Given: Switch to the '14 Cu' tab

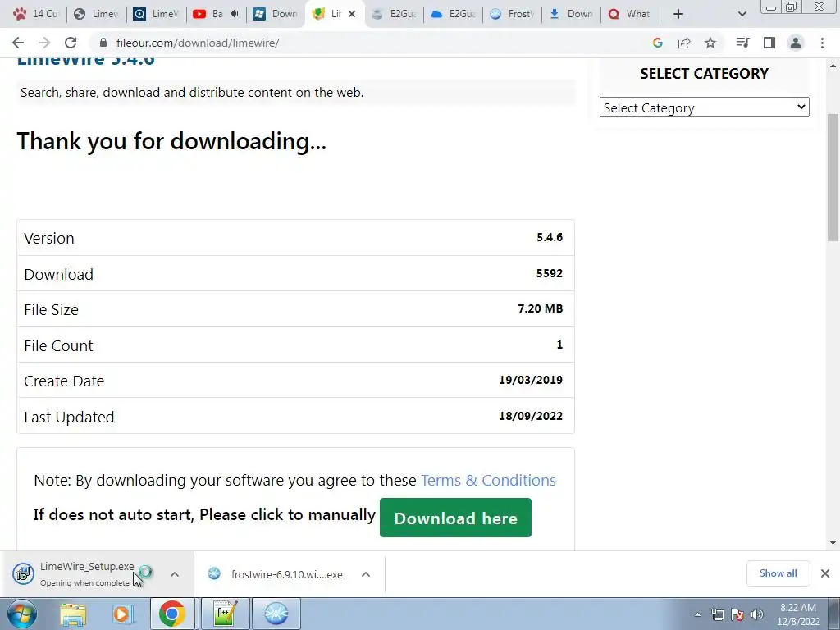Looking at the screenshot, I should pyautogui.click(x=36, y=14).
